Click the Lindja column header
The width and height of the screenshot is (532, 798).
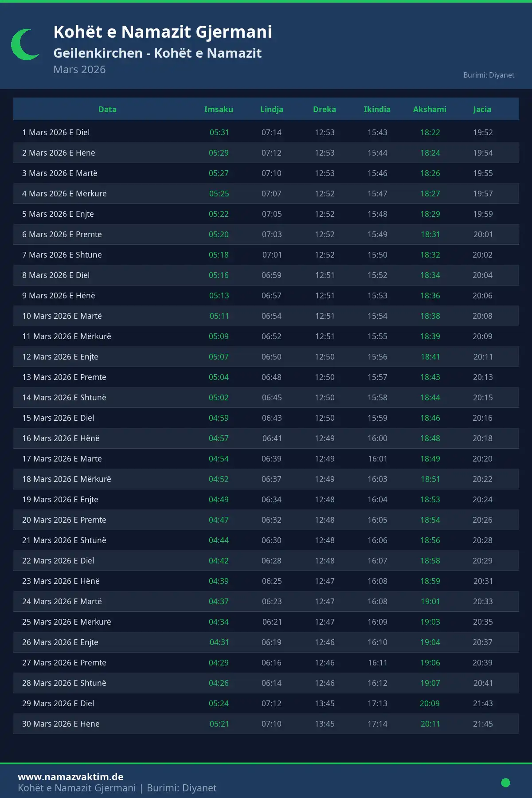pos(271,110)
